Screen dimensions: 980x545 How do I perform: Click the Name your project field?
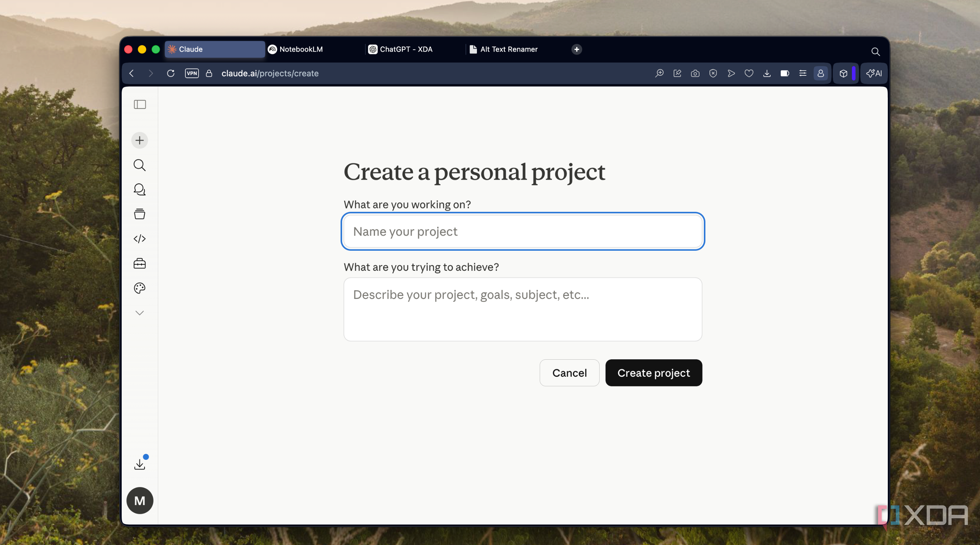(x=523, y=231)
